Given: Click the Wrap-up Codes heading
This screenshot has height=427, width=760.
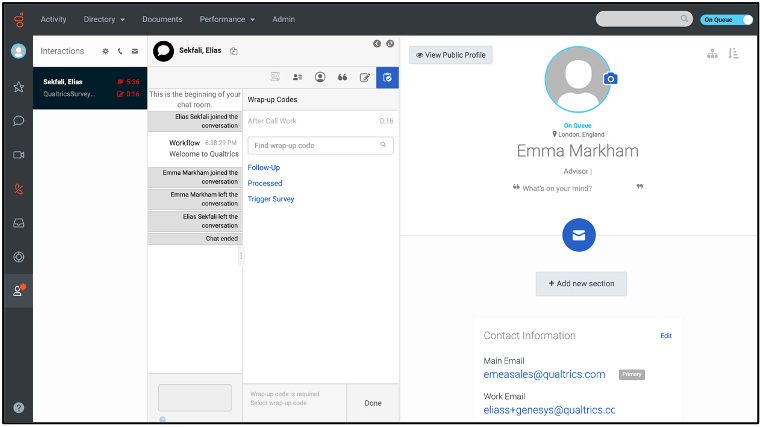Looking at the screenshot, I should [x=272, y=99].
